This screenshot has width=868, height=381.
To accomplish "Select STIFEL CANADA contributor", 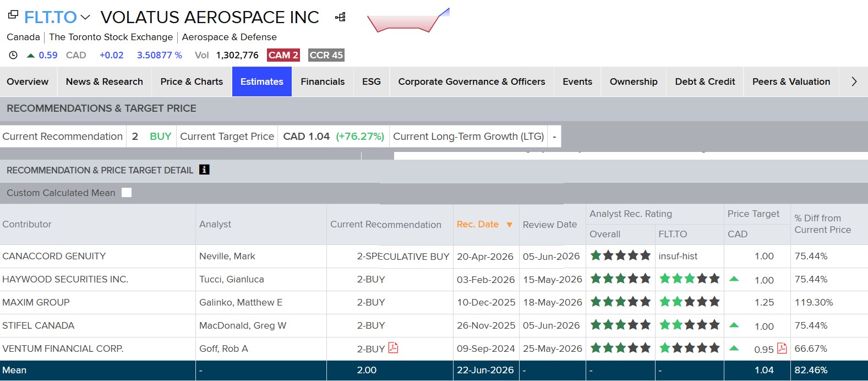I will (x=38, y=325).
